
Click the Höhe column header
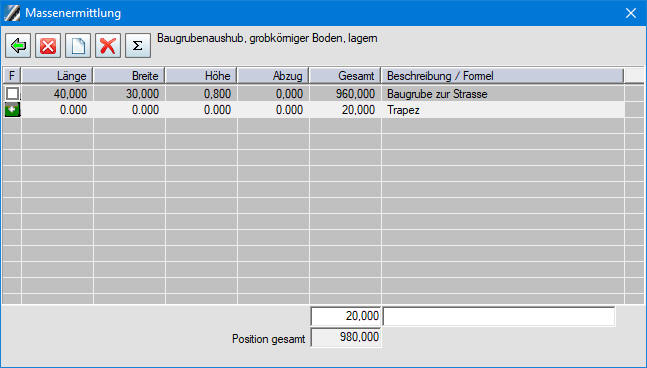(x=201, y=76)
